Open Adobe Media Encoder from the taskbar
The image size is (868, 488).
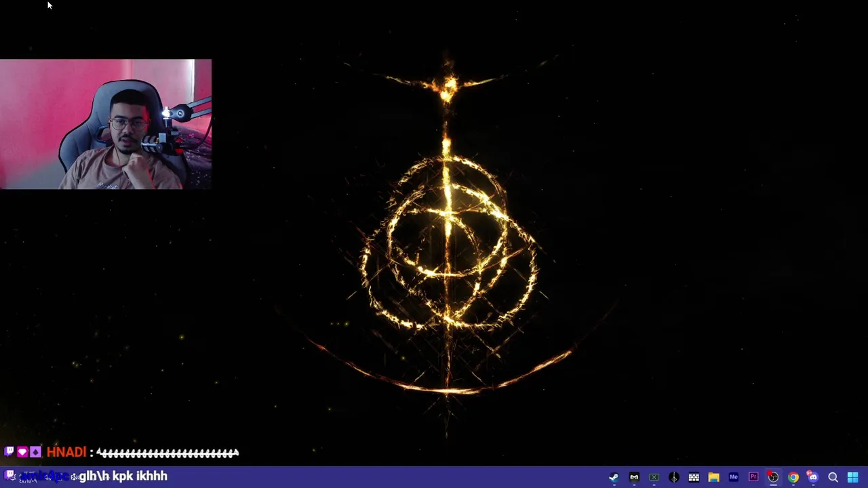point(734,477)
